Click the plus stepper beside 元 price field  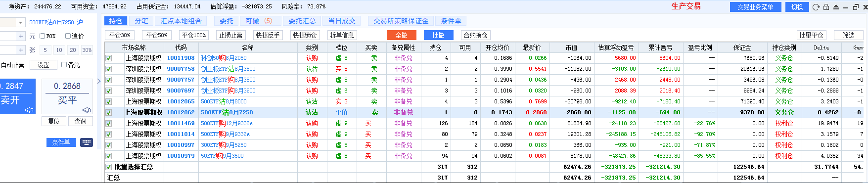click(x=21, y=36)
